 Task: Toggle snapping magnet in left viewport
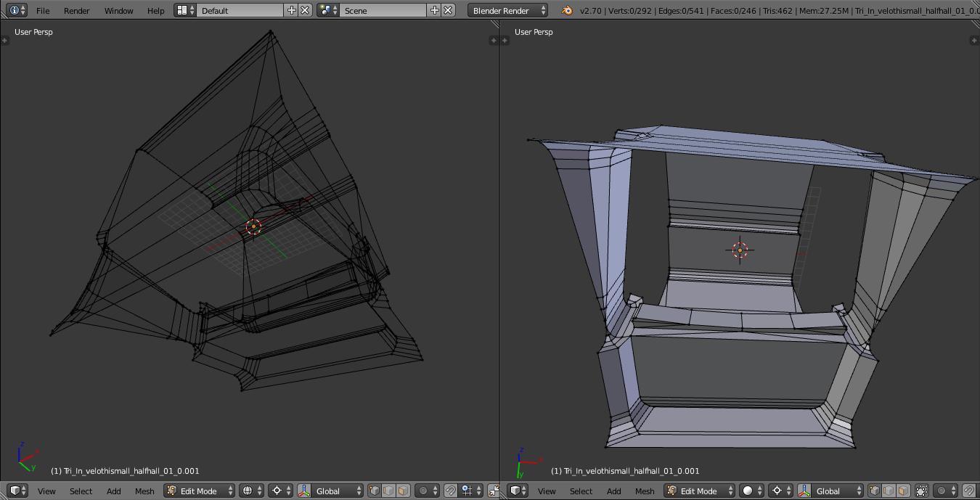pyautogui.click(x=450, y=491)
